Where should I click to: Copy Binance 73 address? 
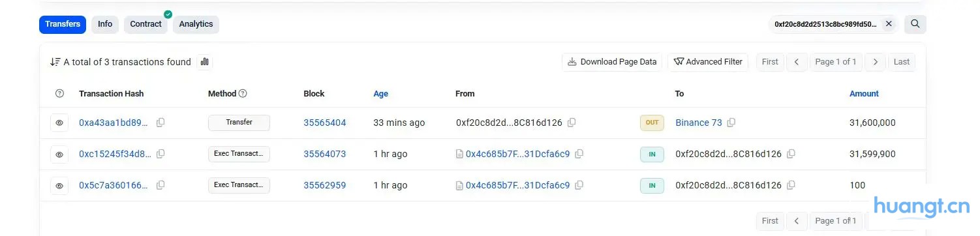click(731, 123)
